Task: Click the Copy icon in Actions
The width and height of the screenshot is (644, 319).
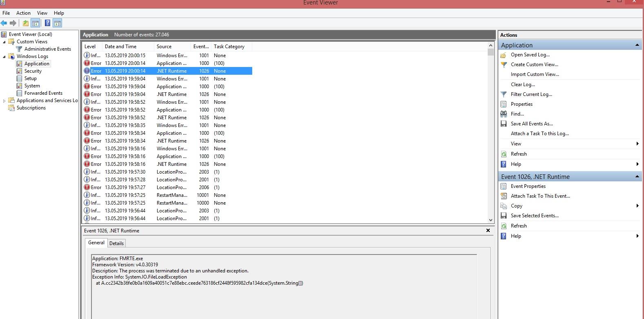Action: (x=504, y=206)
